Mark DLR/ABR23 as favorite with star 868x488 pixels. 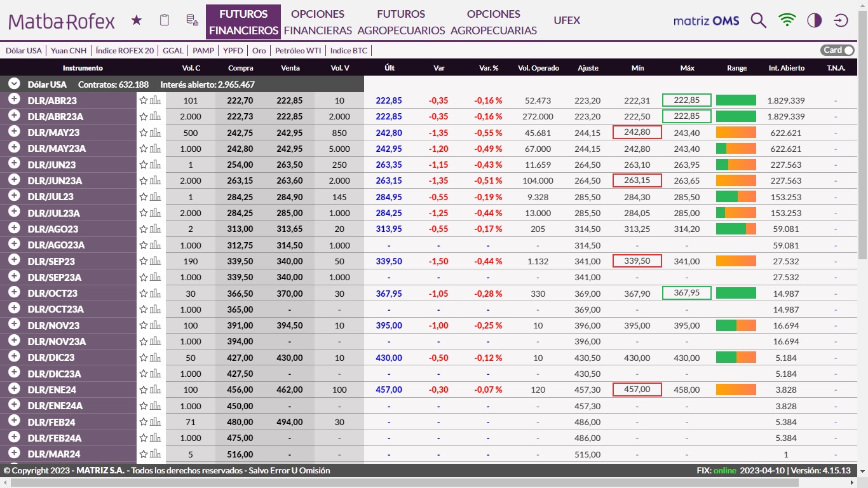click(x=144, y=100)
